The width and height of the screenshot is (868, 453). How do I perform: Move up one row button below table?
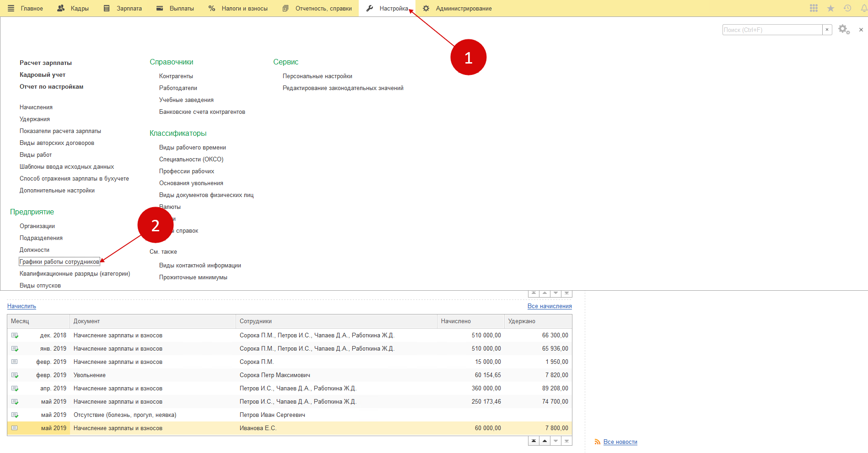pyautogui.click(x=545, y=441)
